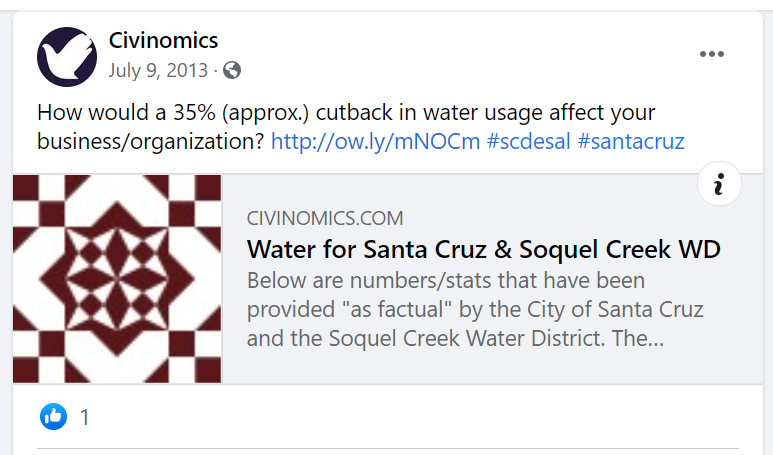The image size is (773, 455).
Task: Open the #scdesal hashtag
Action: coord(528,141)
